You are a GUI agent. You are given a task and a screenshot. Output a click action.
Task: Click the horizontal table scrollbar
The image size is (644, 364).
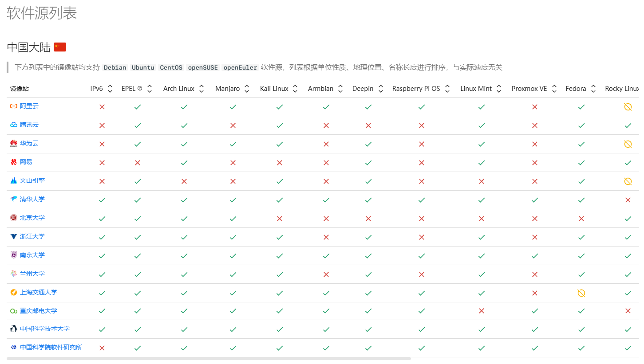[209, 358]
